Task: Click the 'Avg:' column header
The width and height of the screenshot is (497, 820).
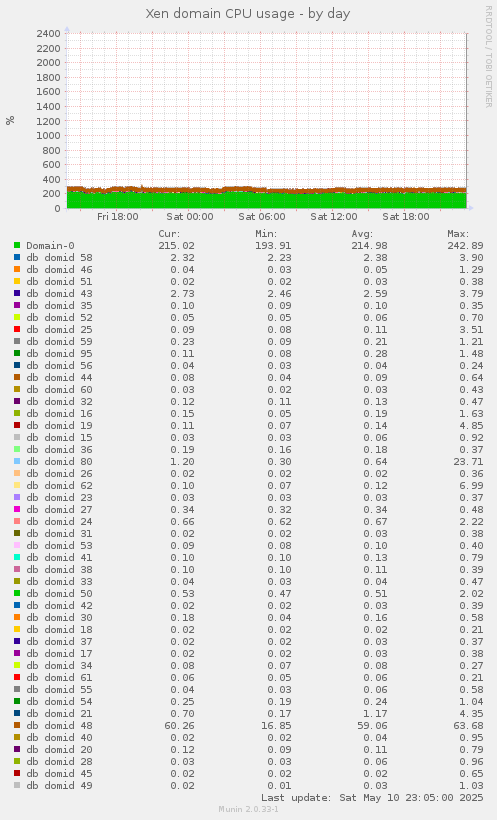Action: point(362,234)
